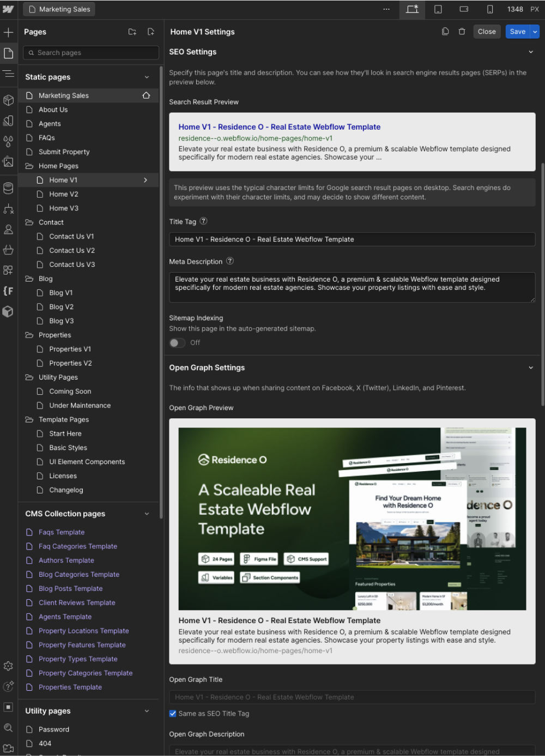Save the page settings

[x=517, y=31]
